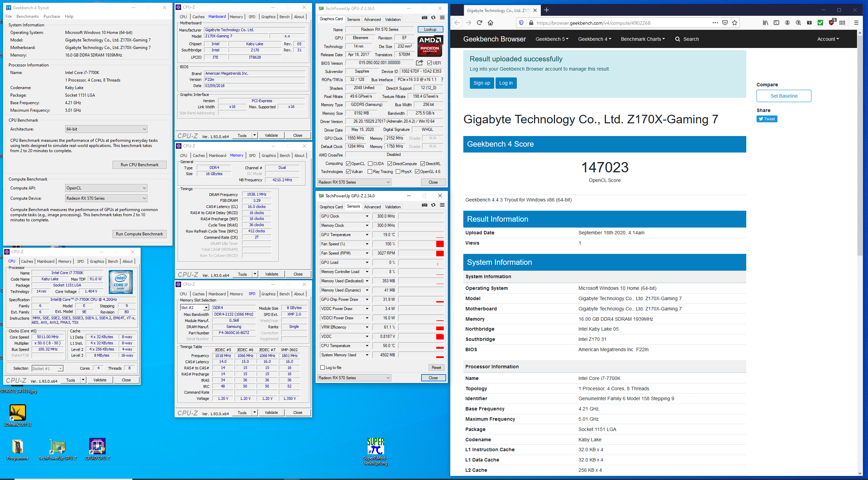Switch to Bench tab in Memory CPU-Z window
This screenshot has height=480, width=868.
point(285,156)
